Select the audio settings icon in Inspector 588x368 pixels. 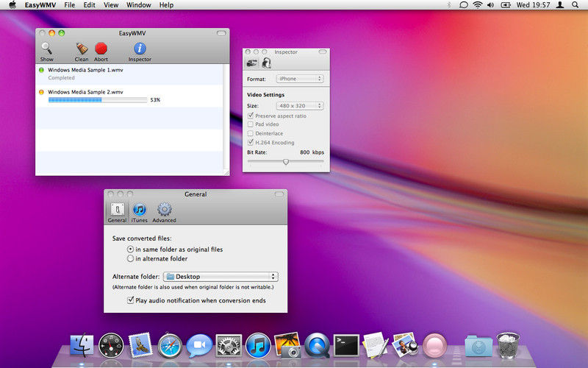[x=266, y=63]
